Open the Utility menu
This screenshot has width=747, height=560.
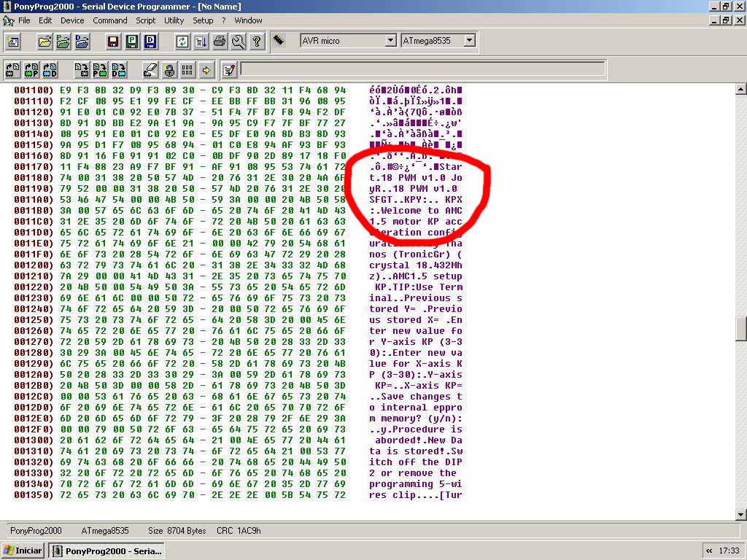[174, 20]
